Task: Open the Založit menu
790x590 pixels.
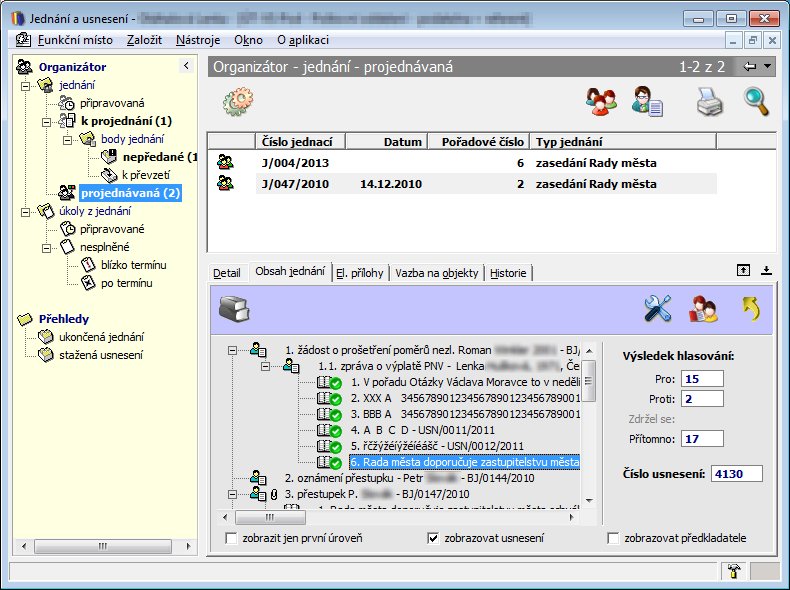Action: [144, 40]
